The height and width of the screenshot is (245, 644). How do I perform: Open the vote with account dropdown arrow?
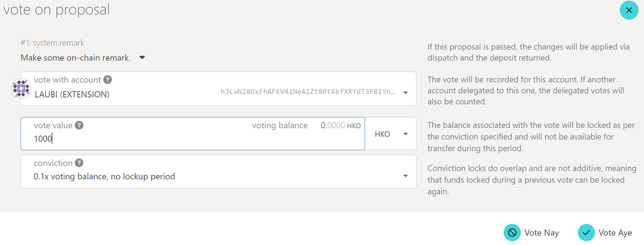(405, 92)
